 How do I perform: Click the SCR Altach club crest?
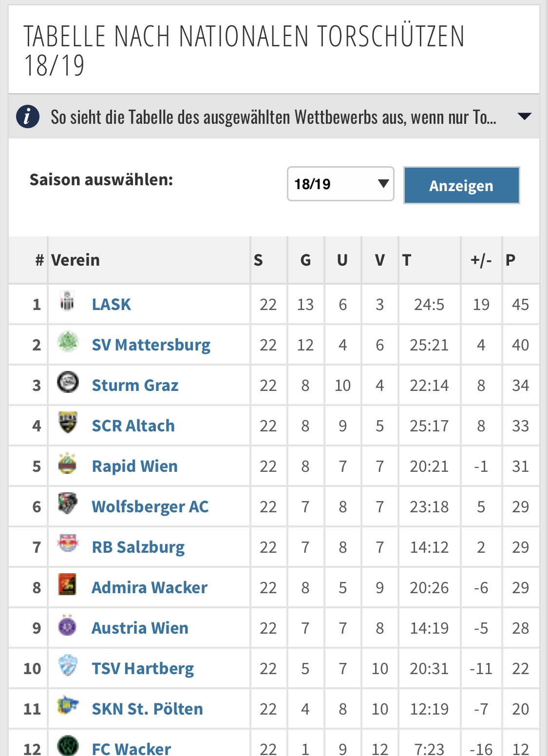click(67, 423)
